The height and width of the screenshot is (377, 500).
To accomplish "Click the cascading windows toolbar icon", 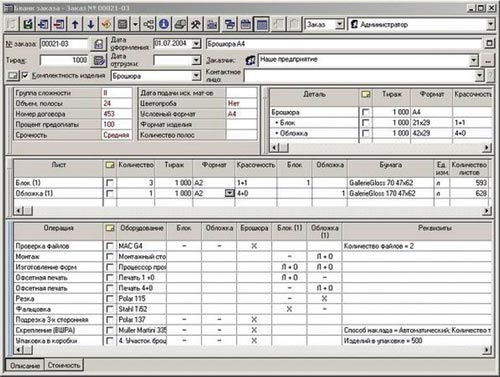I will (x=230, y=24).
